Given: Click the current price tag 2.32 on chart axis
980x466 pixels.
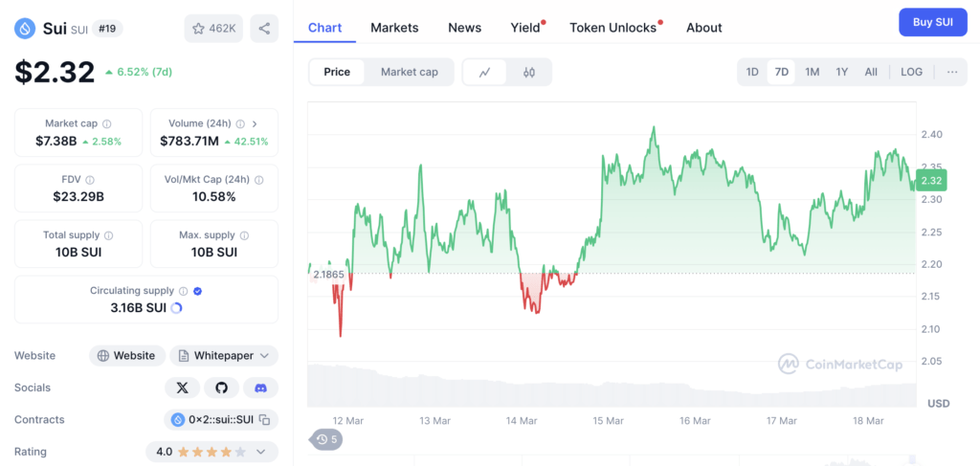Looking at the screenshot, I should click(931, 181).
